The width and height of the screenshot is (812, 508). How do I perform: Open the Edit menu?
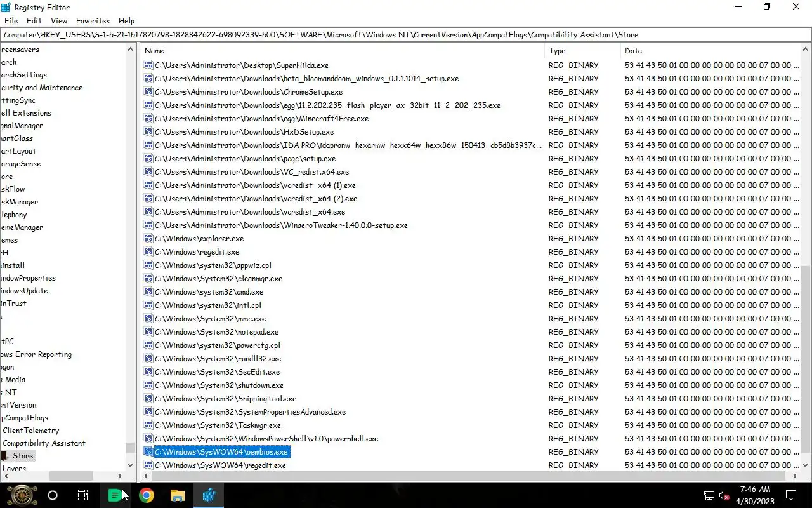pyautogui.click(x=34, y=21)
